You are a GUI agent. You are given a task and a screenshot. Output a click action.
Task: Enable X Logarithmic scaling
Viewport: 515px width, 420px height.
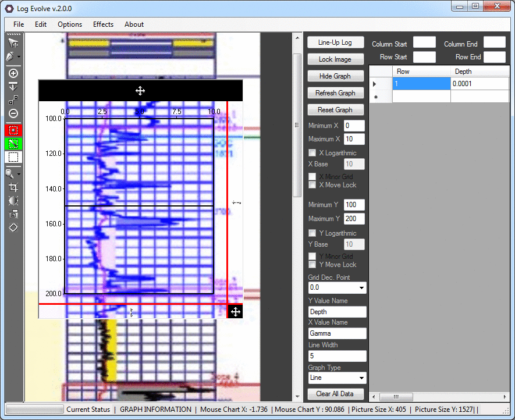click(312, 152)
